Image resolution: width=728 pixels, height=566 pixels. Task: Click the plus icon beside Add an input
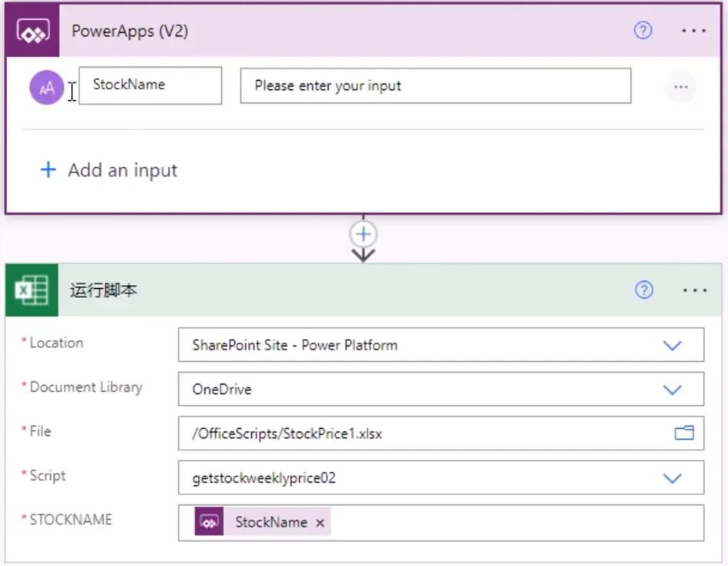(x=48, y=170)
